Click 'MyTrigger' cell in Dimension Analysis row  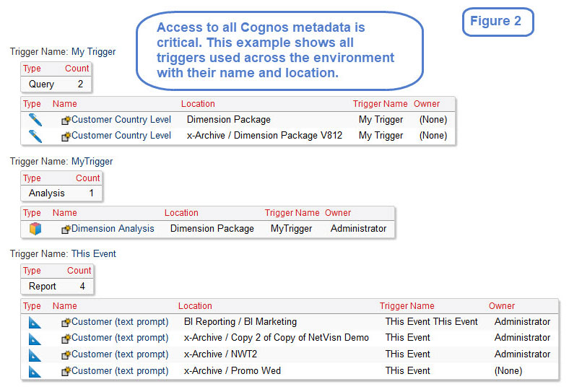pyautogui.click(x=292, y=228)
